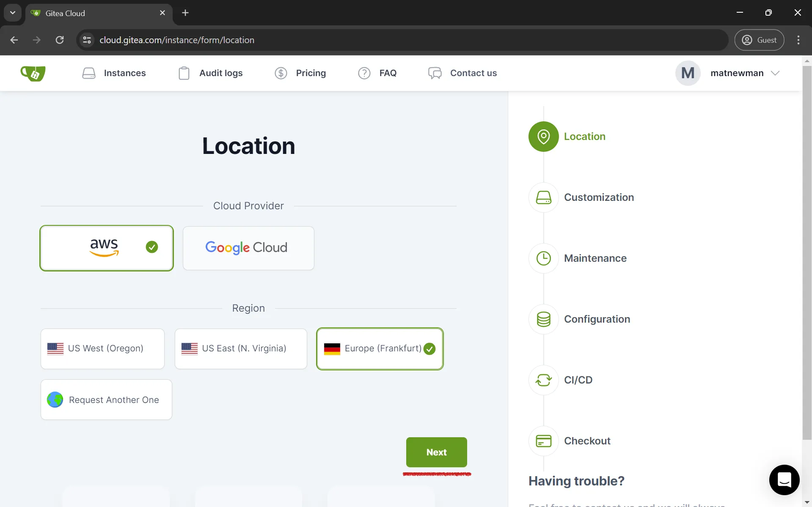Open the browser tab search dropdown
Viewport: 812px width, 507px height.
coord(12,12)
